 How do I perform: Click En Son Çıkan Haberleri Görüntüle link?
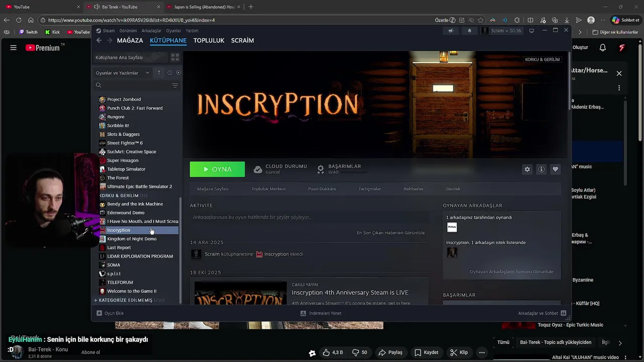pos(390,233)
